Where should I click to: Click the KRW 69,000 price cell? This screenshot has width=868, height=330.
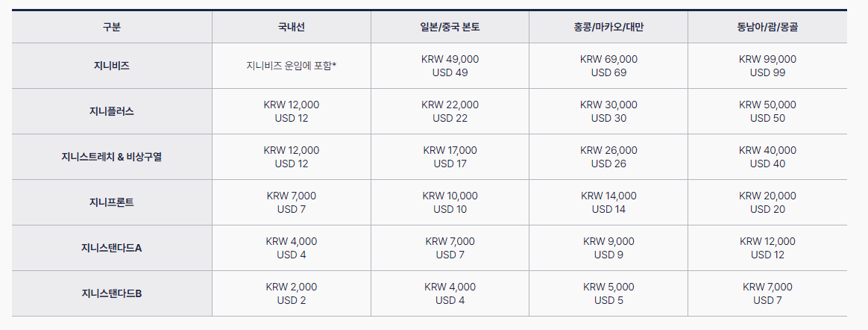608,66
